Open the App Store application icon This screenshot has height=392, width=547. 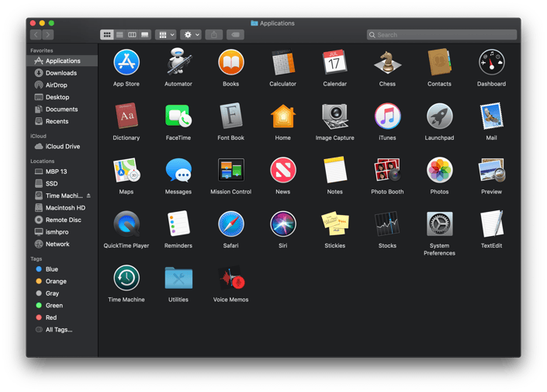[x=126, y=62]
